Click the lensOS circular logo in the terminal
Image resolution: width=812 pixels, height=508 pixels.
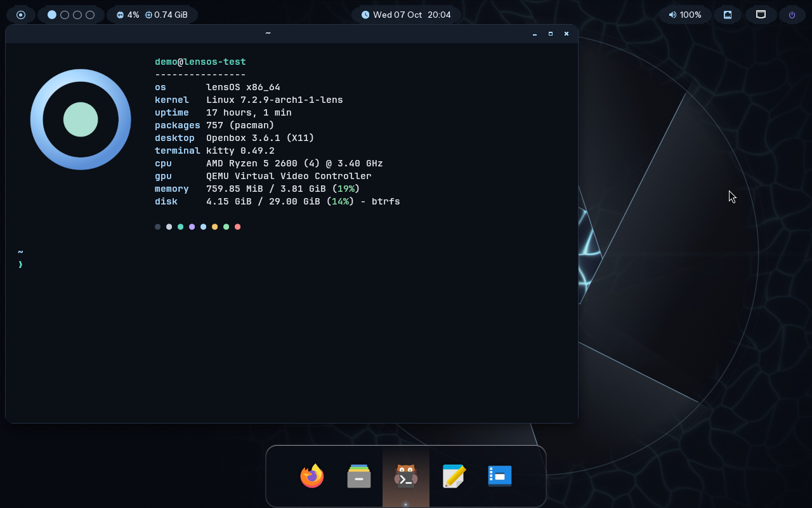pyautogui.click(x=81, y=119)
